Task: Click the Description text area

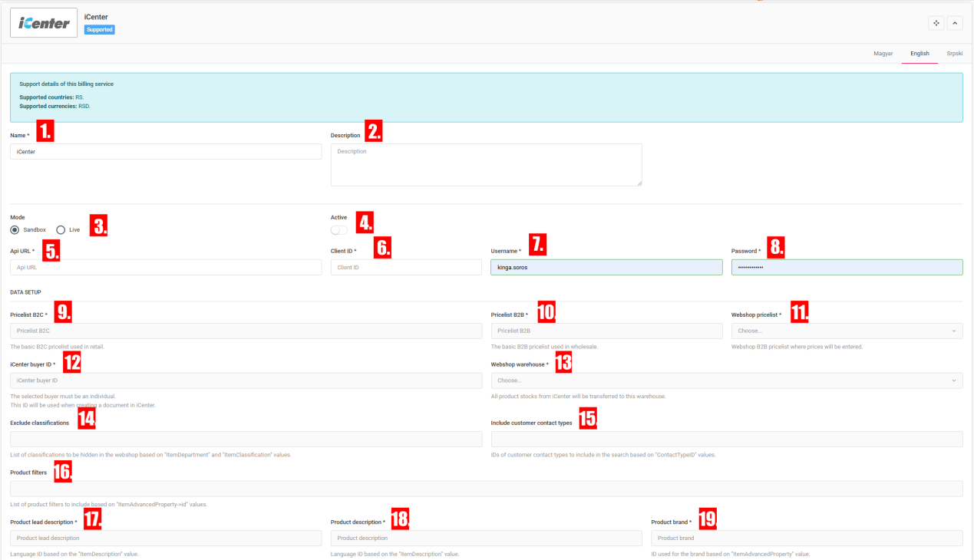Action: pyautogui.click(x=486, y=164)
